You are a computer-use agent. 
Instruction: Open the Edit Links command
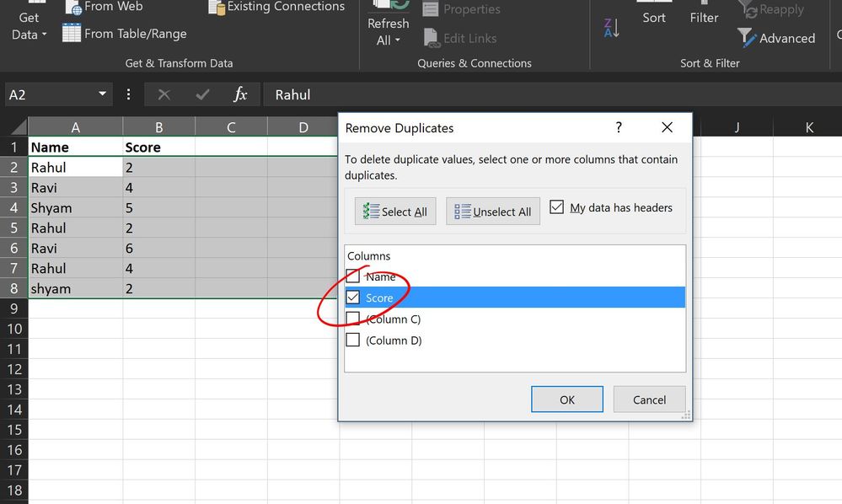tap(459, 38)
